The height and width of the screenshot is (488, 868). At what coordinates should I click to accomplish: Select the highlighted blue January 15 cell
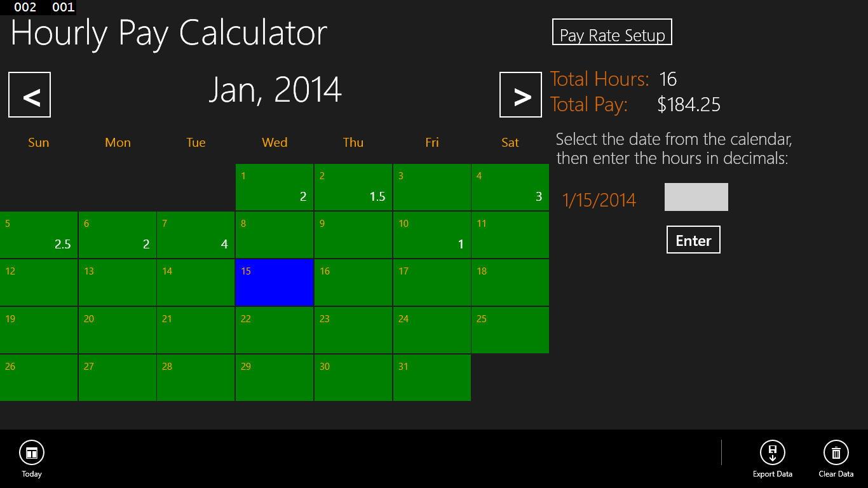275,283
